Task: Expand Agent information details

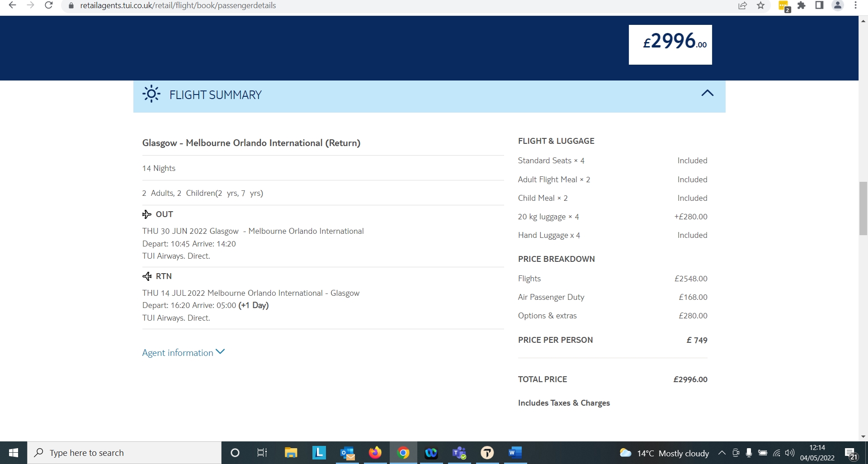Action: tap(183, 353)
